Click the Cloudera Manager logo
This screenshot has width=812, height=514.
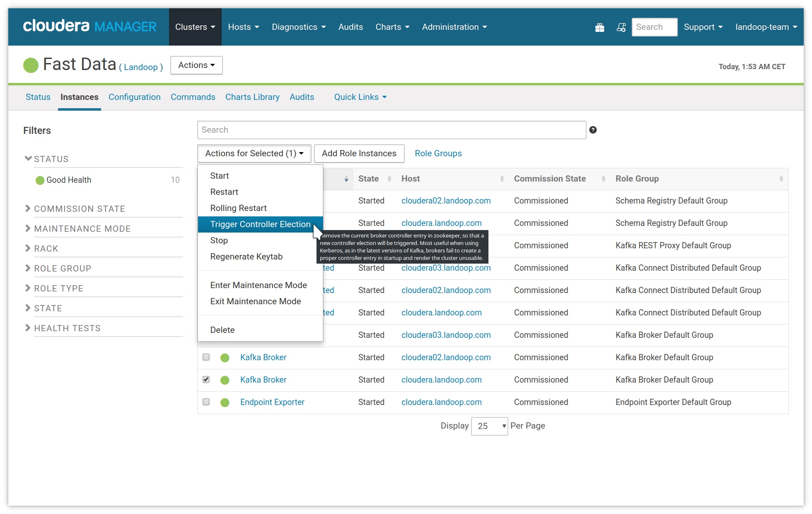(x=89, y=27)
